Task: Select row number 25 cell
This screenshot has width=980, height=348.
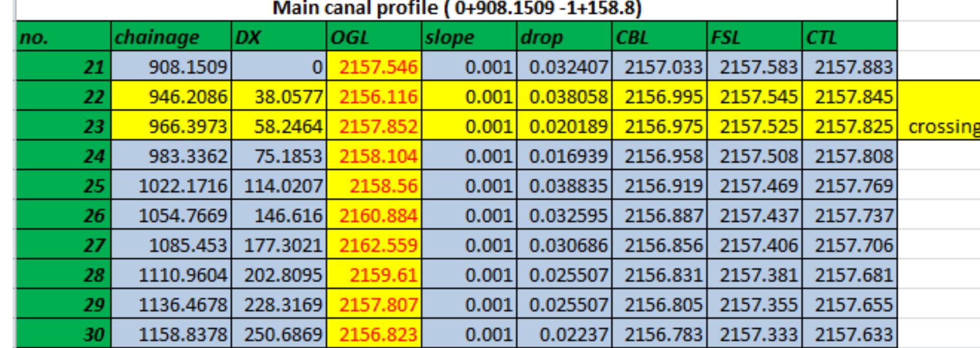Action: (63, 186)
